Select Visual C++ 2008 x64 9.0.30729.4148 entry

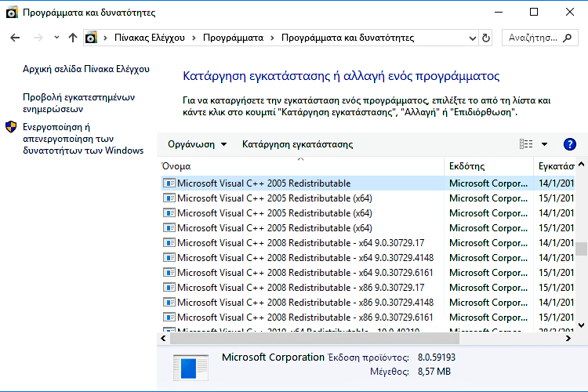(x=368, y=258)
